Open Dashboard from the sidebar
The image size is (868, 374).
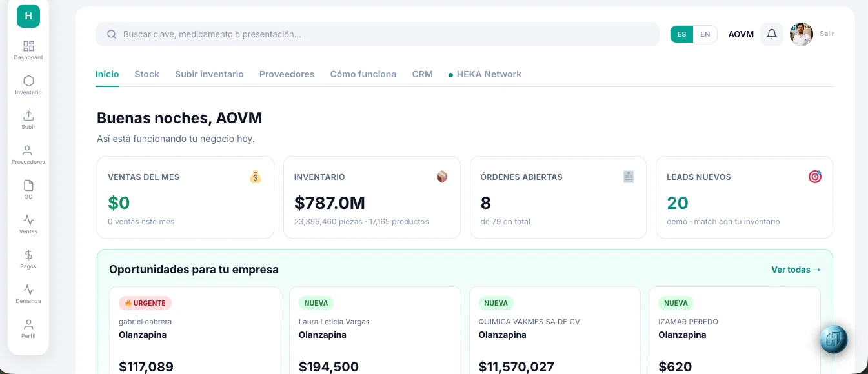click(28, 50)
